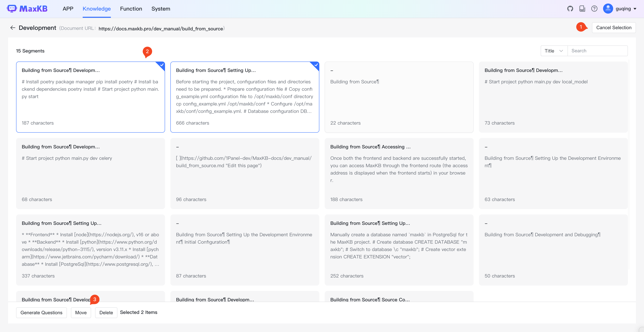Click the Delete button
The image size is (644, 332).
click(106, 313)
